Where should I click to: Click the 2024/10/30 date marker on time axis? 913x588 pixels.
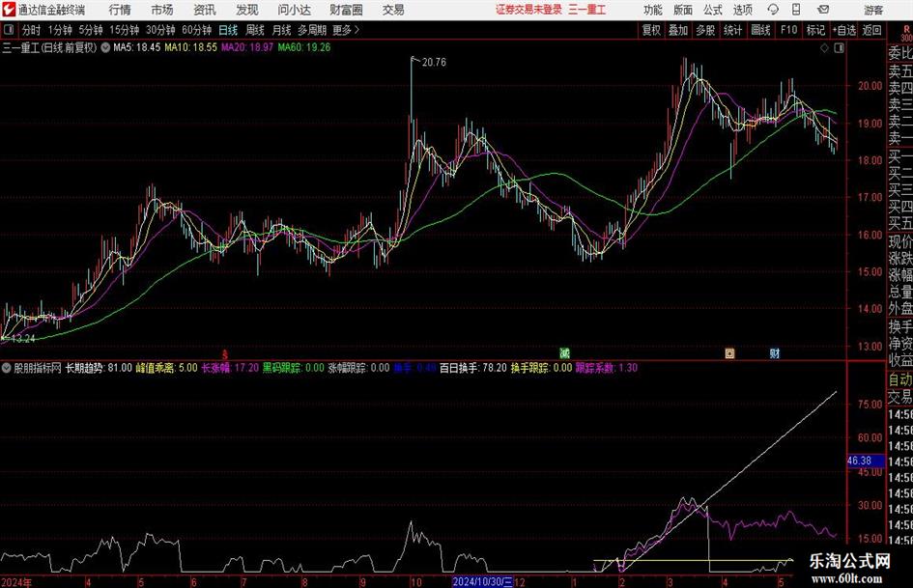(x=483, y=581)
